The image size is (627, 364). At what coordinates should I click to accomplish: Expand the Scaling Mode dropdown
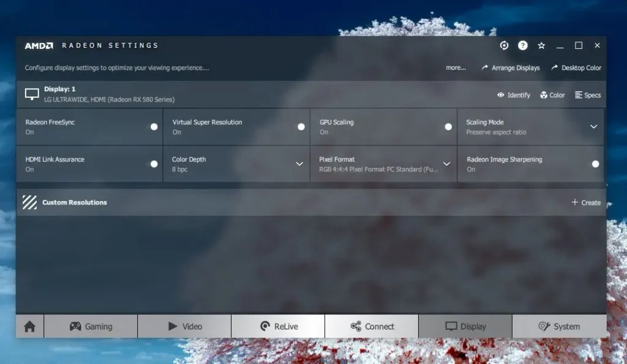coord(593,127)
